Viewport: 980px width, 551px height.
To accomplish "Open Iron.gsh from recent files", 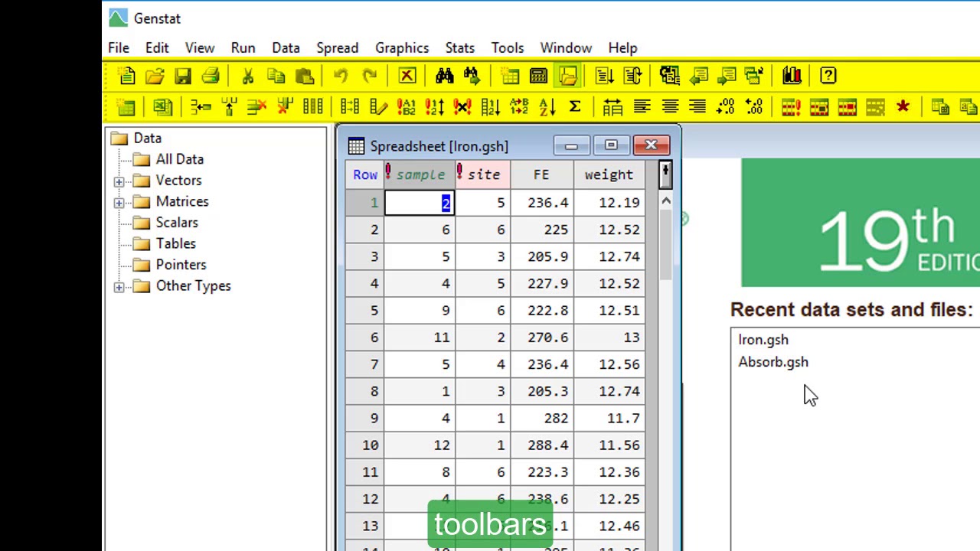I will (763, 340).
